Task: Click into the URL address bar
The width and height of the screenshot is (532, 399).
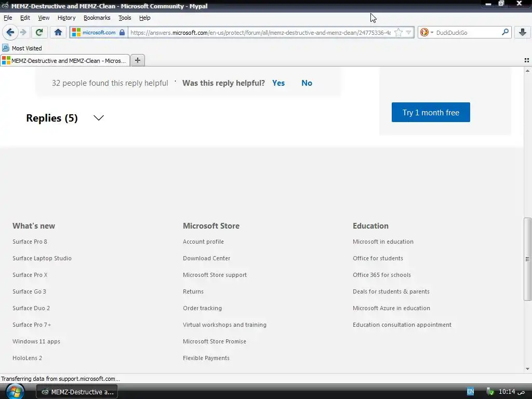Action: point(260,33)
